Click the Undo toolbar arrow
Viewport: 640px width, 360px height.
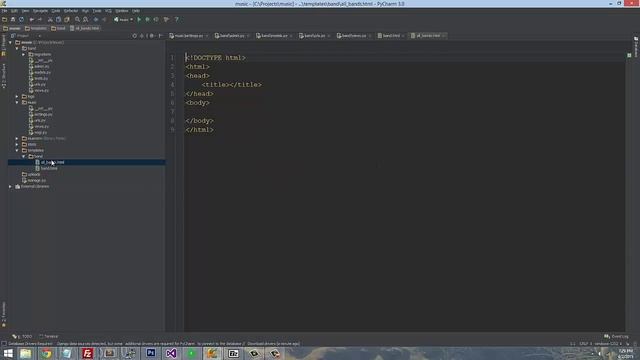point(31,19)
